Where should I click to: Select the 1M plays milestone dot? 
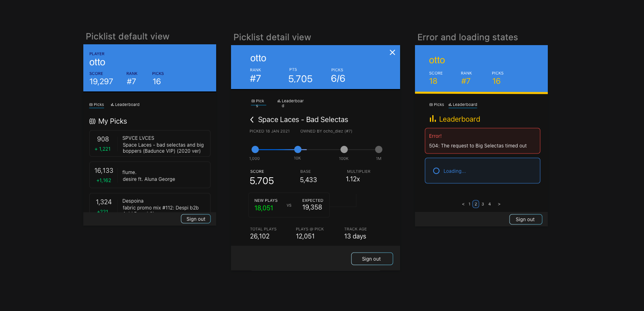379,149
